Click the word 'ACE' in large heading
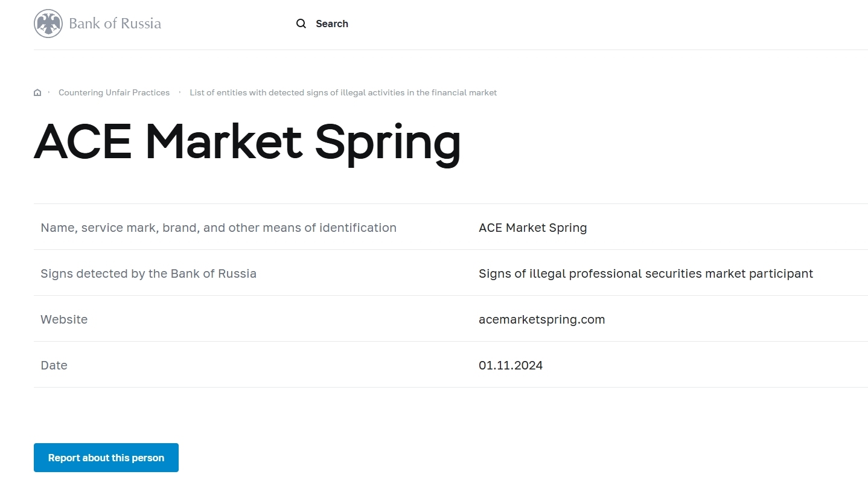 (x=83, y=142)
